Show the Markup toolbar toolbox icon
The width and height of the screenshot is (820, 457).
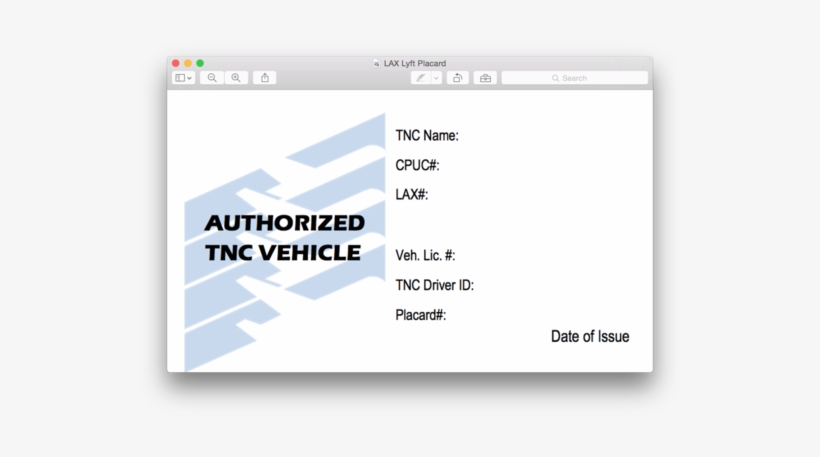485,78
